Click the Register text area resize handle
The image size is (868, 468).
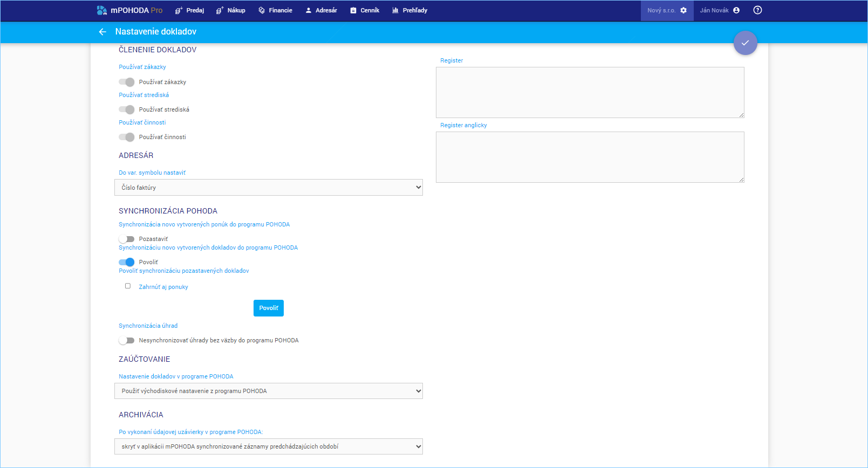click(741, 115)
